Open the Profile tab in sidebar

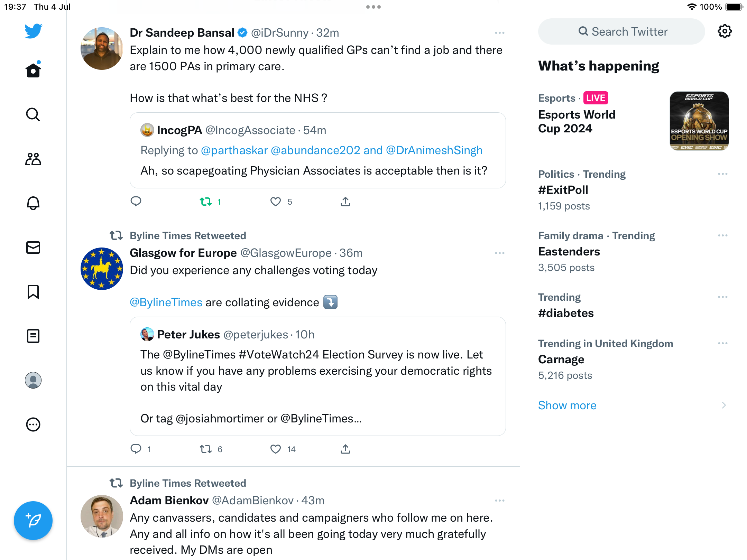pos(33,380)
